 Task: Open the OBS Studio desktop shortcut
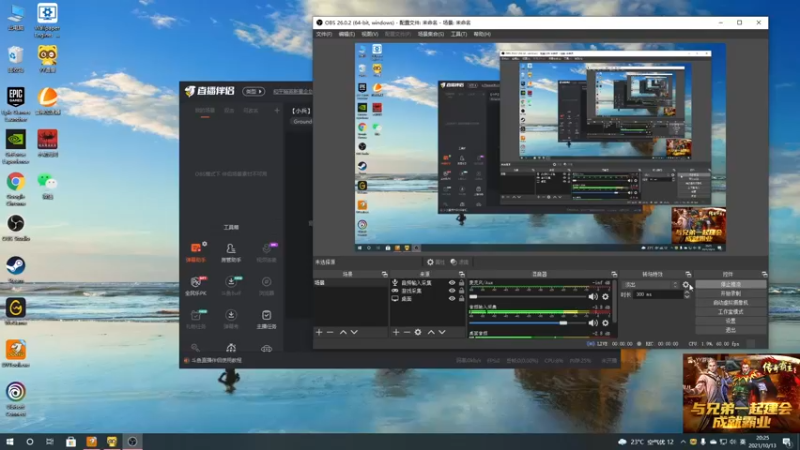(x=16, y=228)
